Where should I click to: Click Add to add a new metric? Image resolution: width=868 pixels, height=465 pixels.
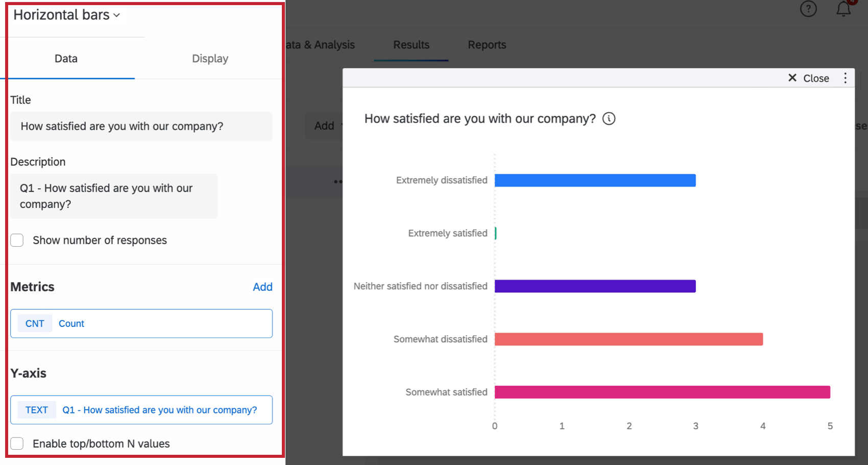tap(262, 287)
